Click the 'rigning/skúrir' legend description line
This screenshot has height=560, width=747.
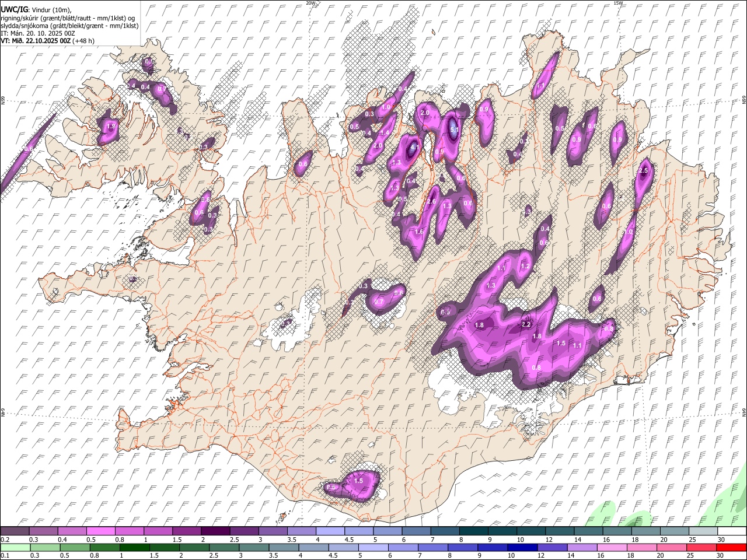pyautogui.click(x=68, y=18)
